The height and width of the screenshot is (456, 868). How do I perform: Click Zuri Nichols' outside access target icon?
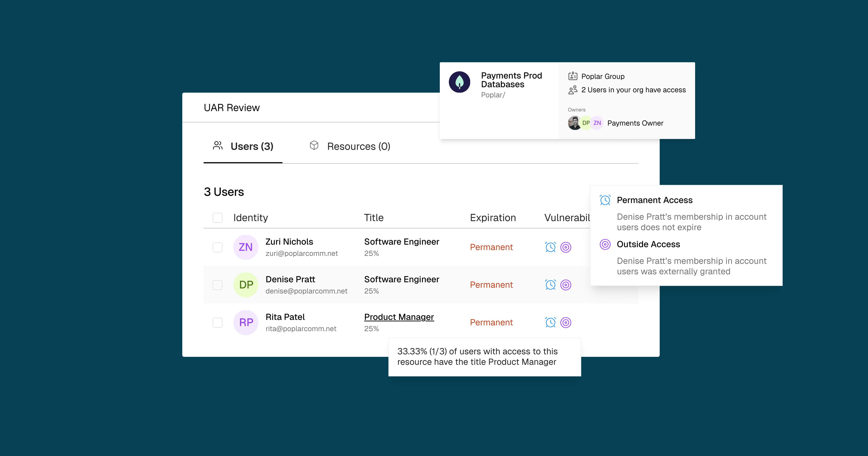coord(566,247)
